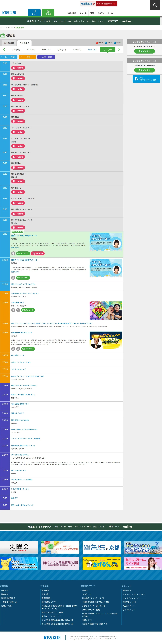The width and height of the screenshot is (162, 644).
Task: Jump to 午後 section
Action: click(x=27, y=57)
